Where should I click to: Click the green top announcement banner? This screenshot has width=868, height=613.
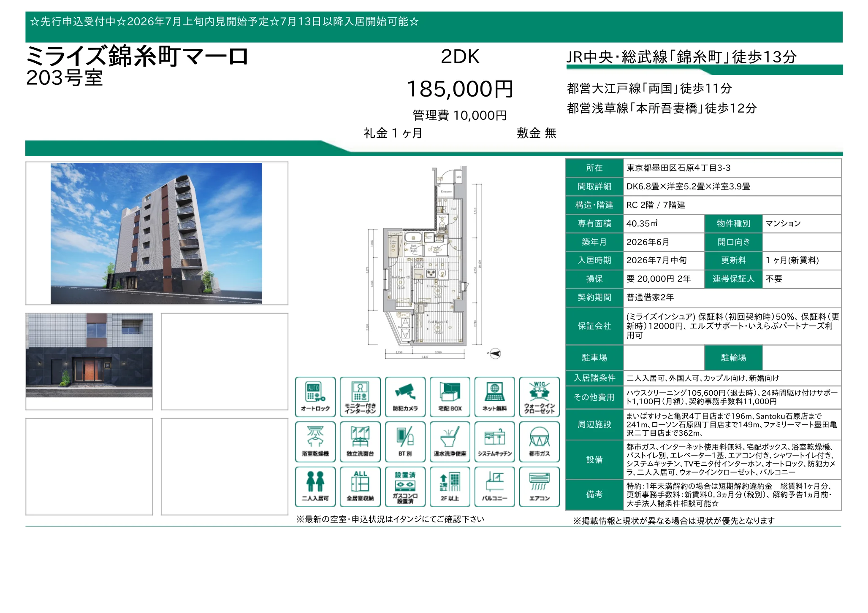[x=434, y=27]
